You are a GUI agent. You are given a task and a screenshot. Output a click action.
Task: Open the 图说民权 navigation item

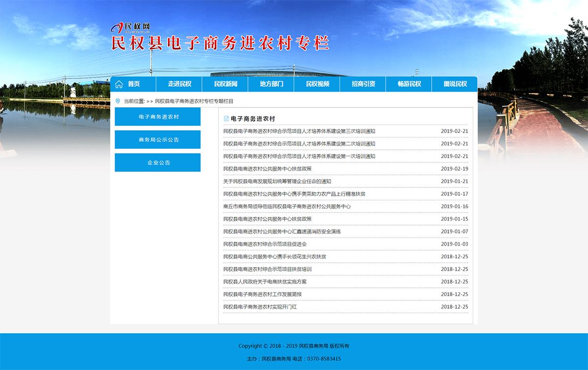coord(454,84)
